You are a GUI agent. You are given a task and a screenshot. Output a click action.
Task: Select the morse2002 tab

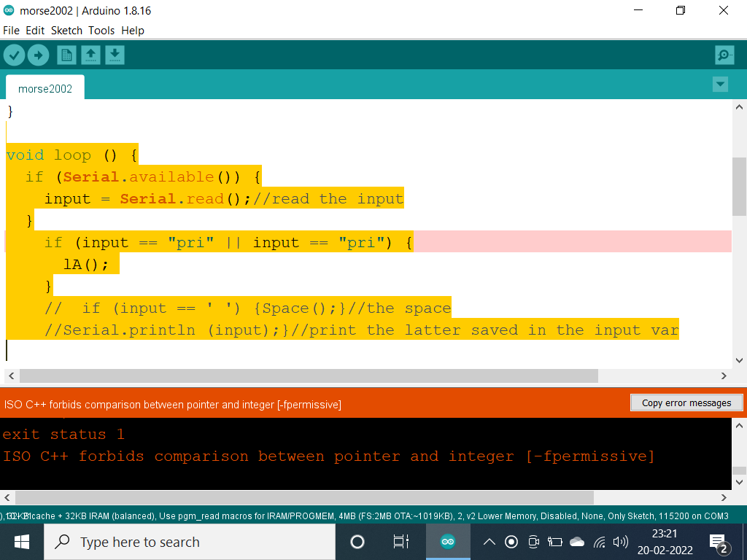point(45,88)
